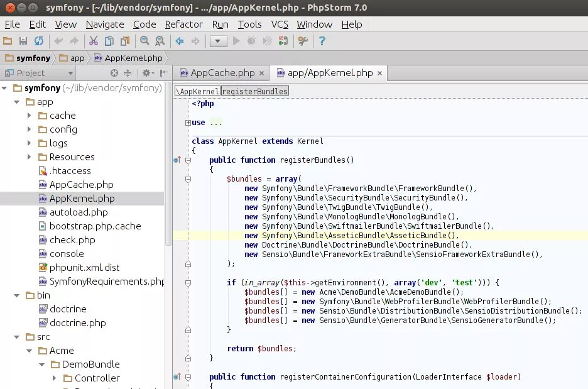Expand the cache folder
The width and height of the screenshot is (588, 389).
pos(30,116)
